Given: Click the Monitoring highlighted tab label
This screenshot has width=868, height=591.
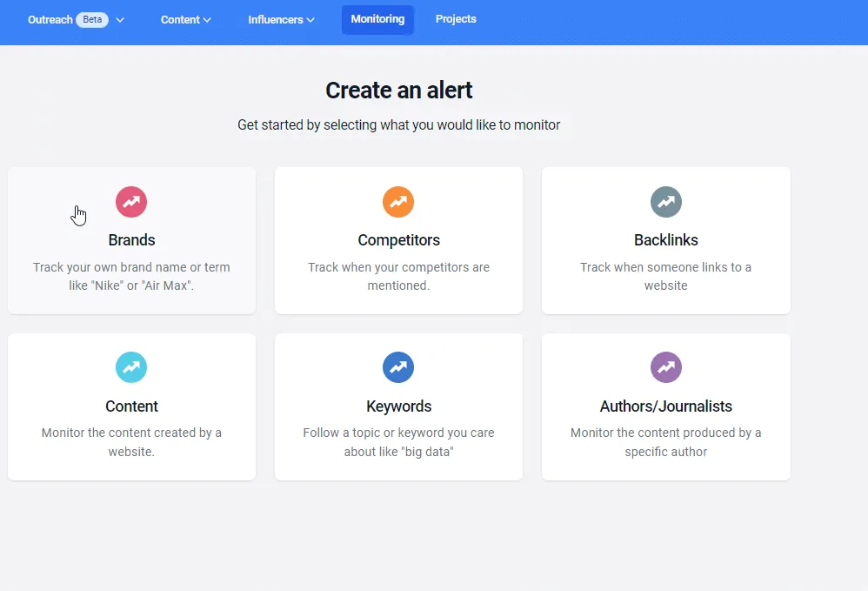Looking at the screenshot, I should 377,19.
